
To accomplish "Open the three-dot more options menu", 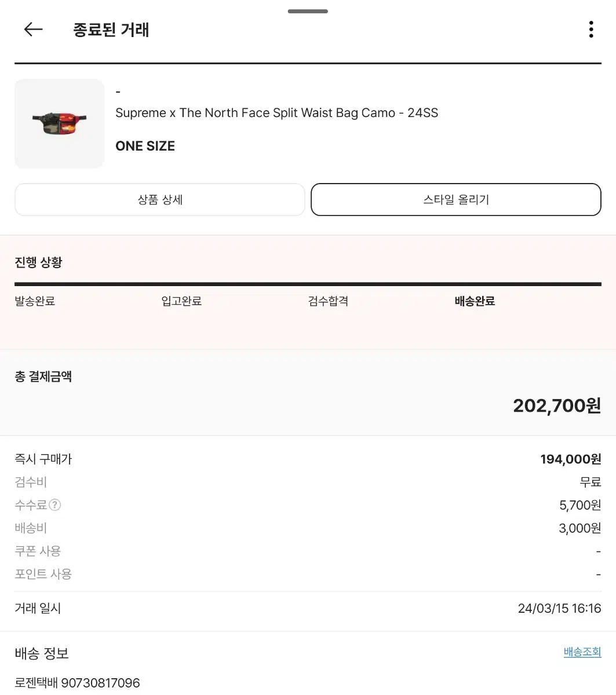I will [x=591, y=30].
